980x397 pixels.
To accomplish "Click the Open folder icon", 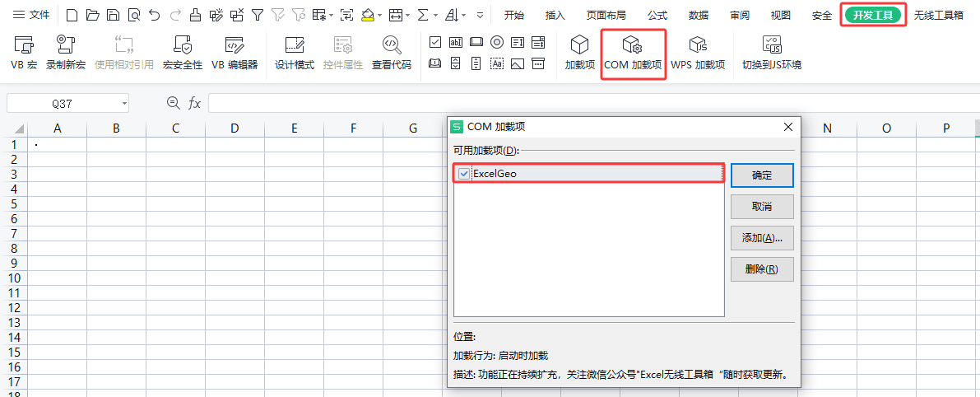I will [x=92, y=15].
